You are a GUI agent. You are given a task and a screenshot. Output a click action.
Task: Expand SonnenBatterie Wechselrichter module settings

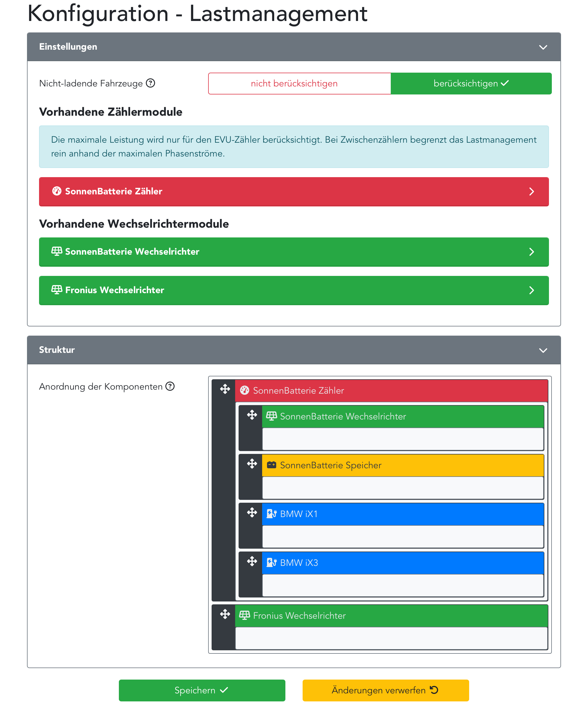(531, 252)
